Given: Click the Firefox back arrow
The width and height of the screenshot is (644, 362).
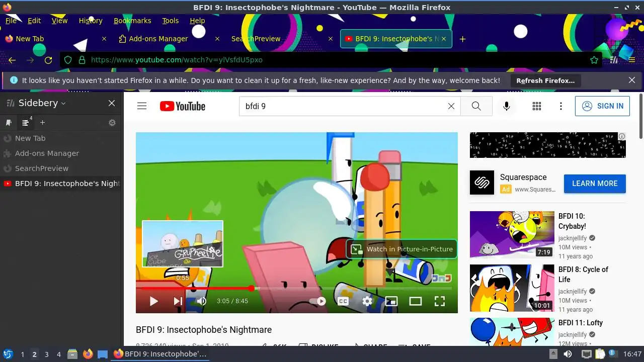Looking at the screenshot, I should (x=12, y=60).
